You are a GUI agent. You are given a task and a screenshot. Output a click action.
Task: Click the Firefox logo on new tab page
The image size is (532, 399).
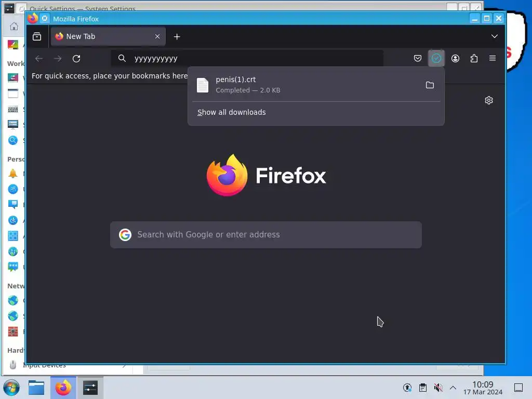(266, 175)
